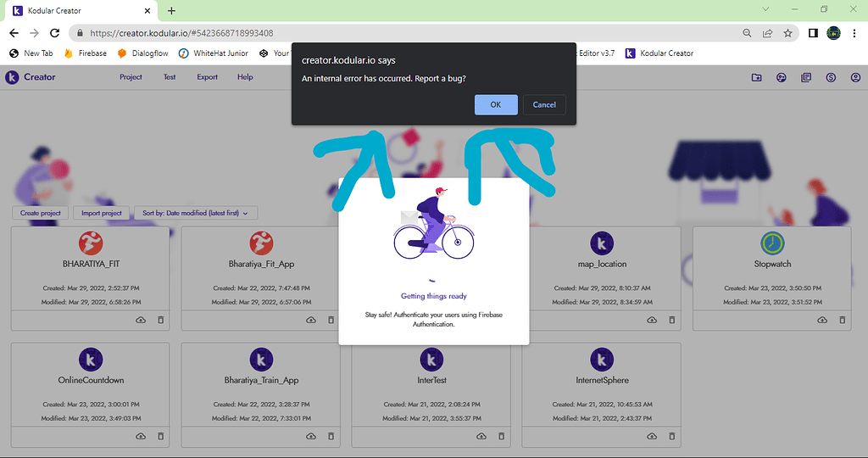
Task: Download InternetSphere via cloud icon
Action: point(652,437)
